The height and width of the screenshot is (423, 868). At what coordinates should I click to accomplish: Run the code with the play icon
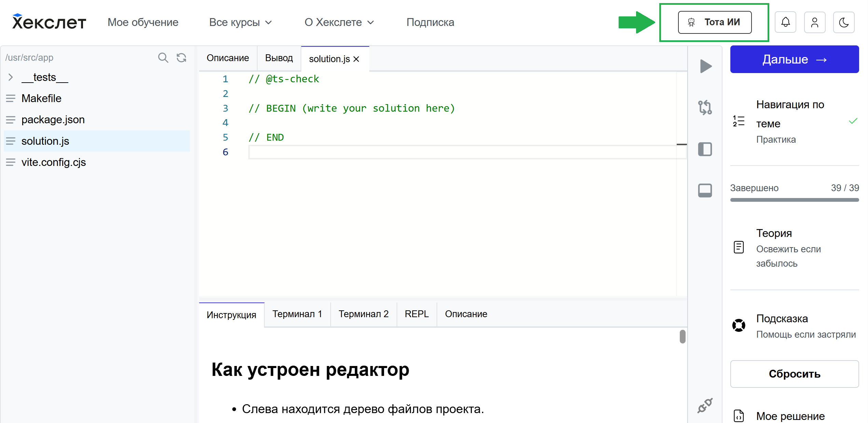coord(705,66)
